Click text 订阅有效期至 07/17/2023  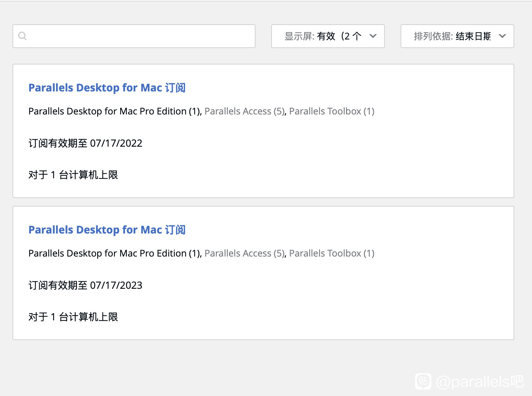86,285
